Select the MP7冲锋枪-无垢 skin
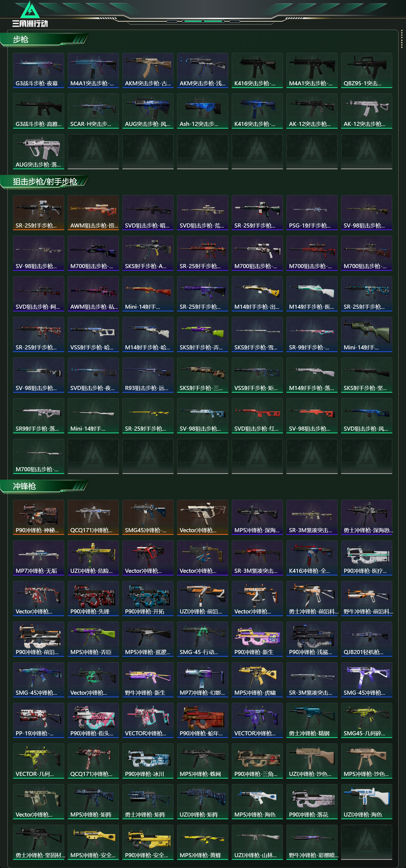406x868 pixels. coord(38,558)
